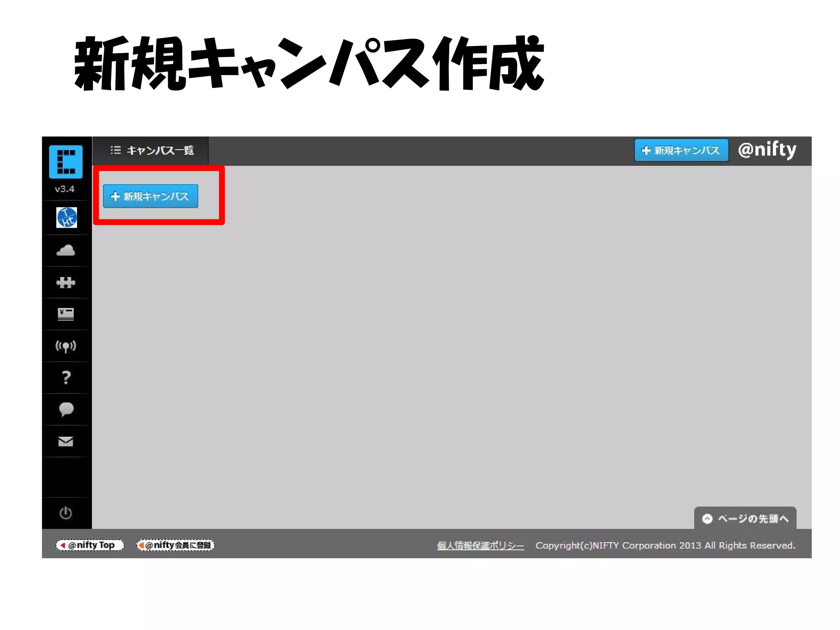Open the puzzle piece plugins icon
This screenshot has width=840, height=630.
(66, 282)
